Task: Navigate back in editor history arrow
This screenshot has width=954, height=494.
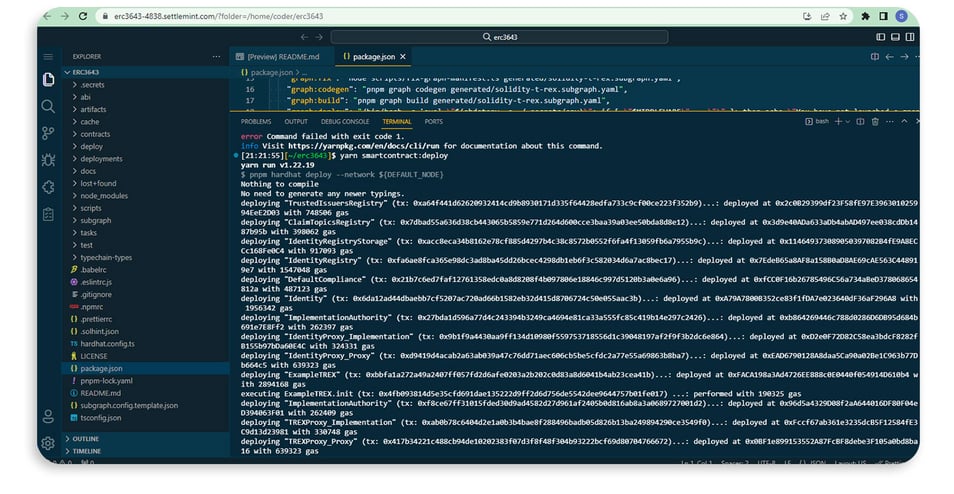Action: coord(304,37)
